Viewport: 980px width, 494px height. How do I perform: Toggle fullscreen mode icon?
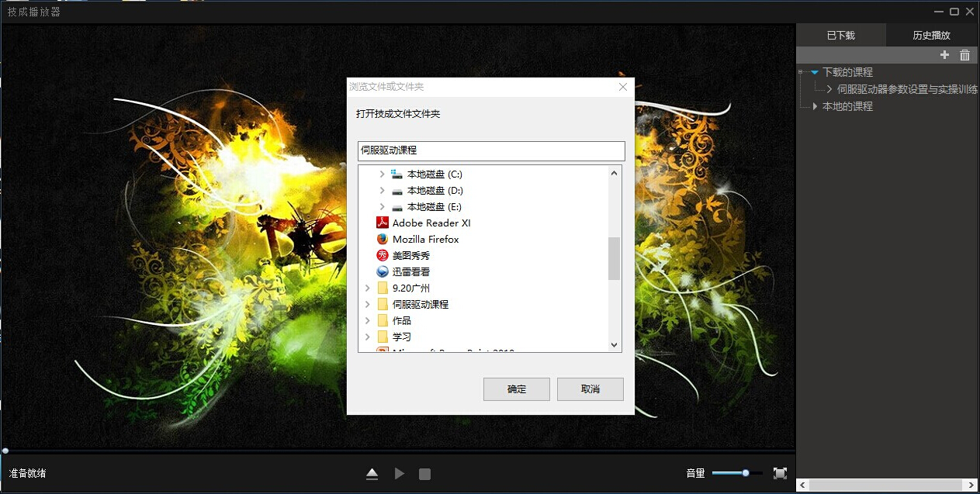780,473
